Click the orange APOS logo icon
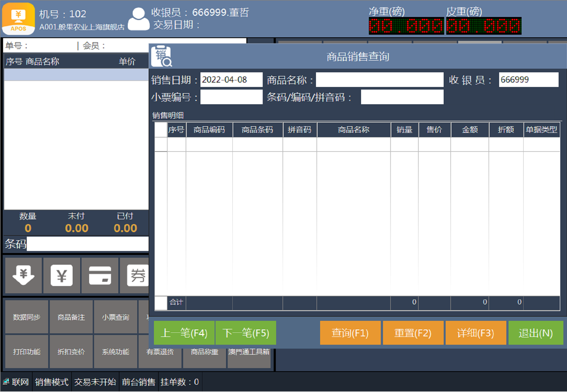Screen dimensions: 567x392 18,18
